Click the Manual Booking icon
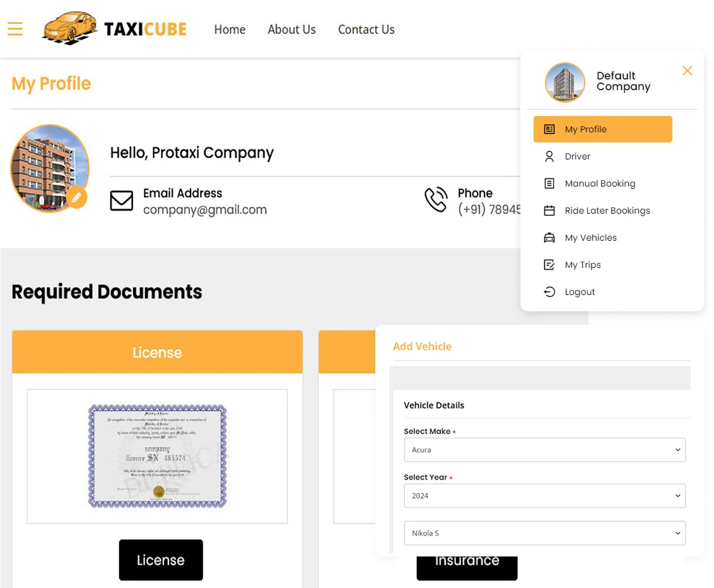The width and height of the screenshot is (714, 588). [x=548, y=183]
